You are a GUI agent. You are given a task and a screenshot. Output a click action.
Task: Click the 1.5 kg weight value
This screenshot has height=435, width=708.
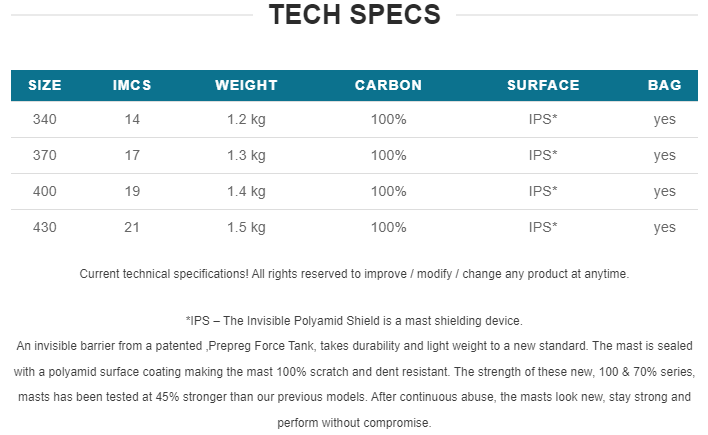pyautogui.click(x=246, y=228)
